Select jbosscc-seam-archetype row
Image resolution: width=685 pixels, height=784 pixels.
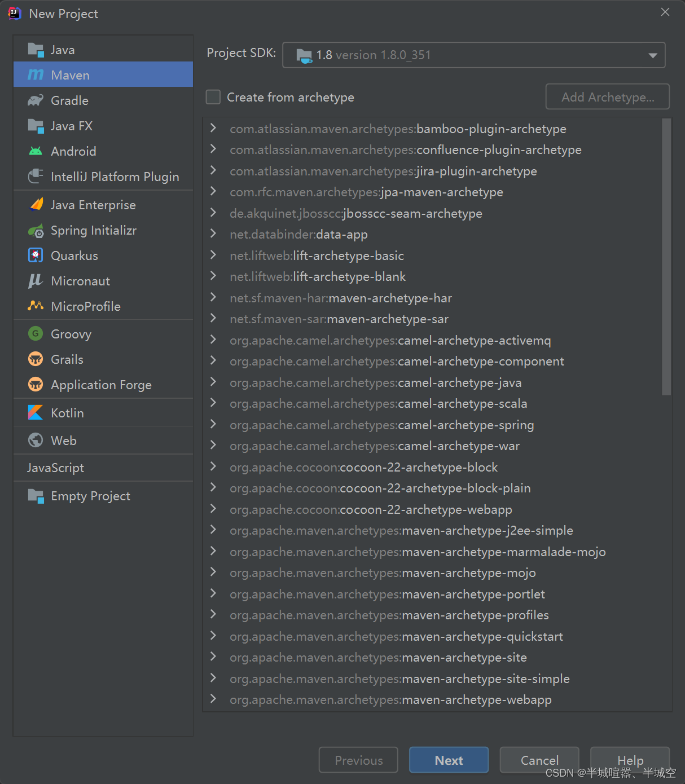[432, 213]
